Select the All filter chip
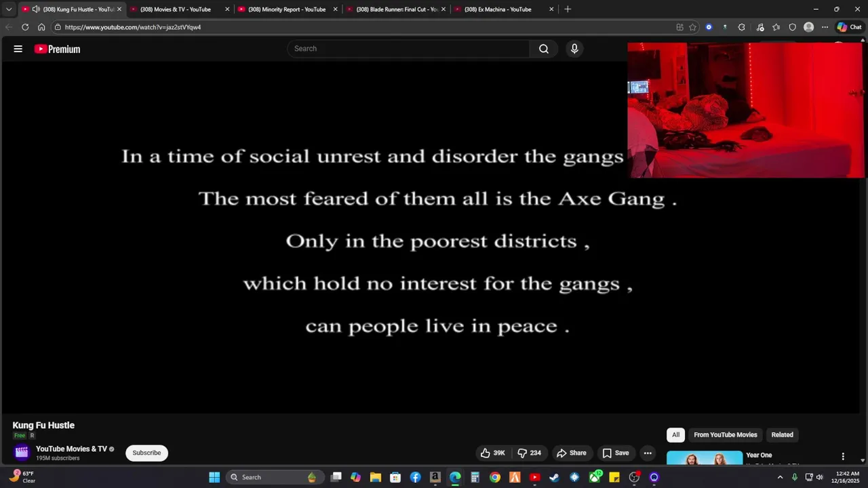Viewport: 868px width, 488px height. click(x=675, y=434)
